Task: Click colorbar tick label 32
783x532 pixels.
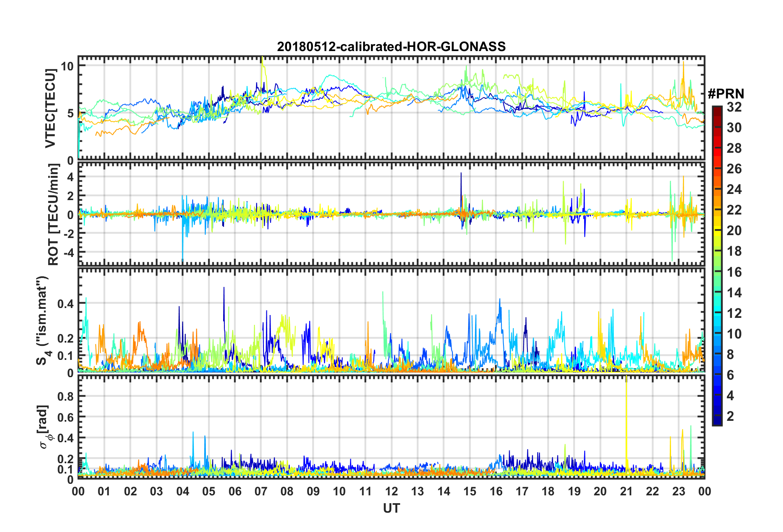Action: pyautogui.click(x=734, y=107)
